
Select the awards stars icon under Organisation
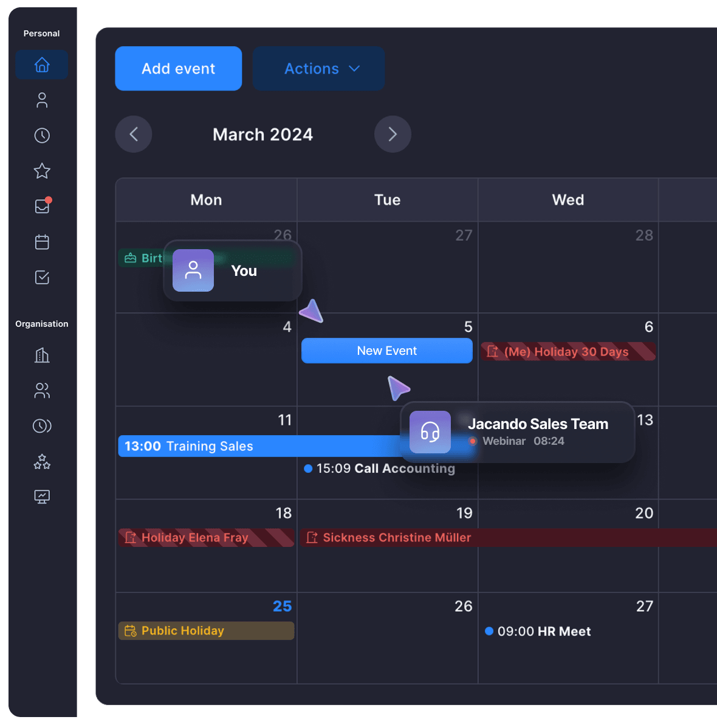pos(41,462)
